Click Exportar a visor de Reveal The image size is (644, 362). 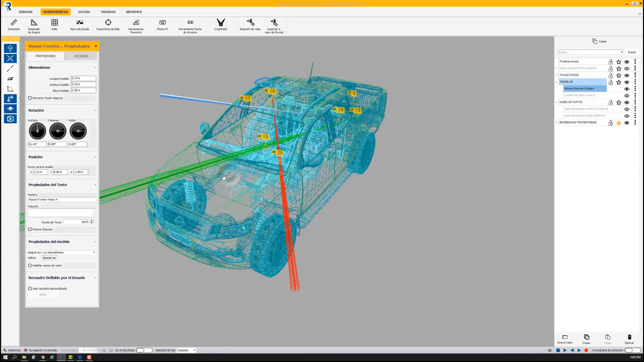[x=274, y=26]
